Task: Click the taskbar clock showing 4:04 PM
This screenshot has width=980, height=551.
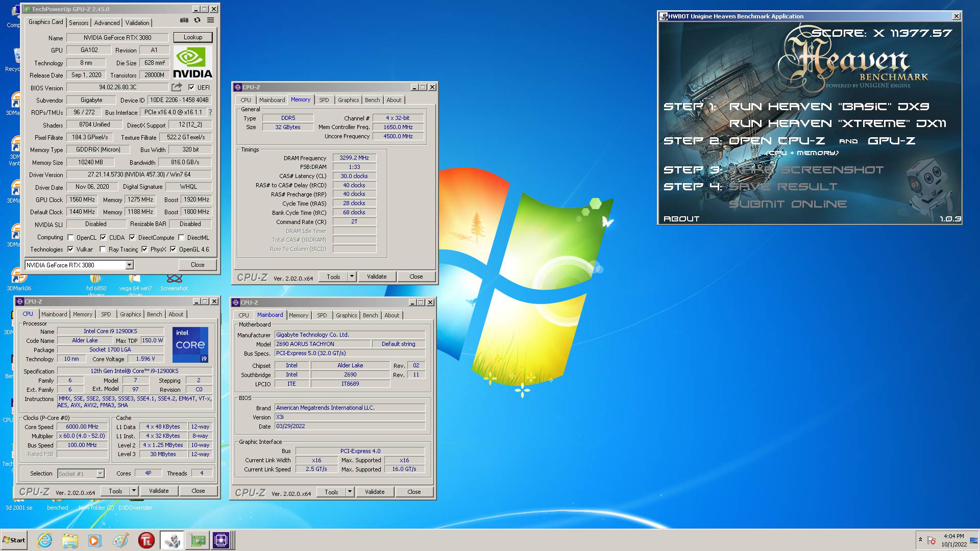Action: 954,540
